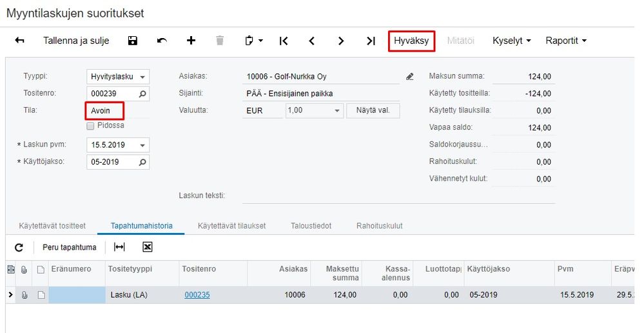The width and height of the screenshot is (644, 333).
Task: Switch to Käytettävät tositteet tab
Action: (52, 226)
